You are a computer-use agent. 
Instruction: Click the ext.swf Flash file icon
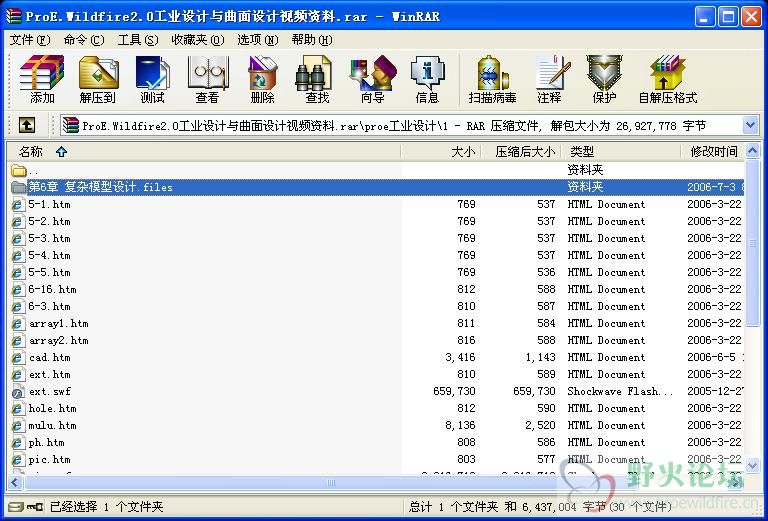(x=18, y=392)
